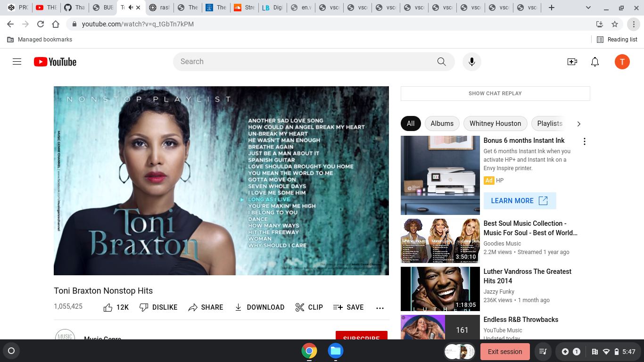Open Endless R&B Throwbacks title link
The image size is (644, 362).
click(521, 320)
